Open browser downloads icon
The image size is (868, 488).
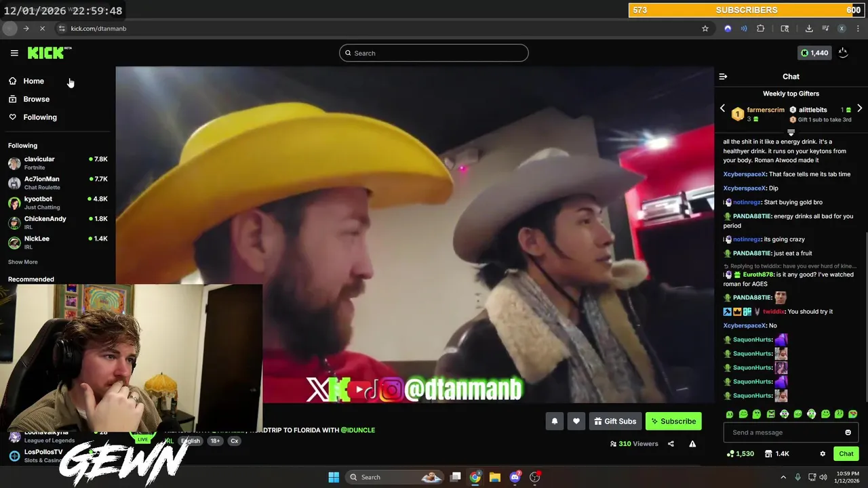(x=809, y=28)
